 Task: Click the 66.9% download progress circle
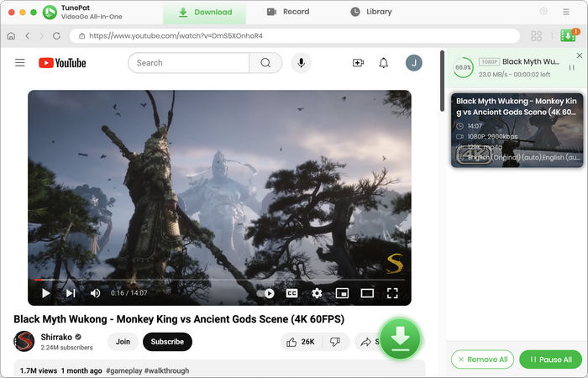pyautogui.click(x=463, y=67)
